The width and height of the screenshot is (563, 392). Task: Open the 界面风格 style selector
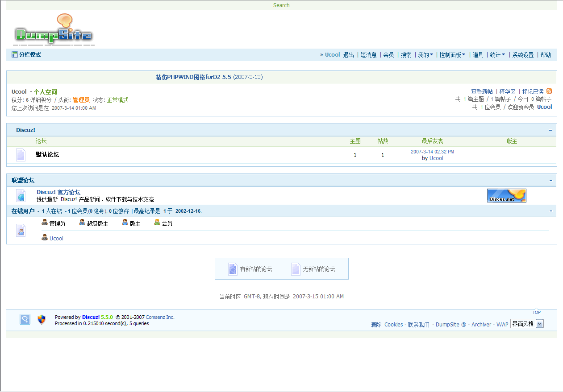[527, 324]
